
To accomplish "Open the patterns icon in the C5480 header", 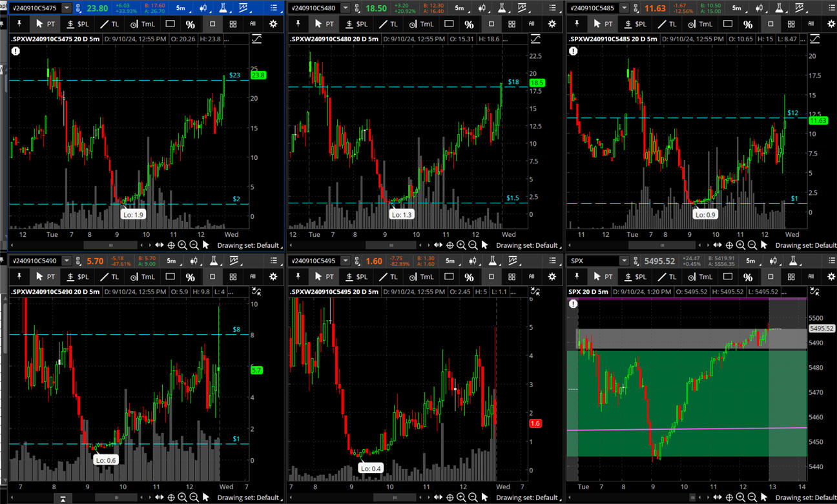I will pos(522,8).
